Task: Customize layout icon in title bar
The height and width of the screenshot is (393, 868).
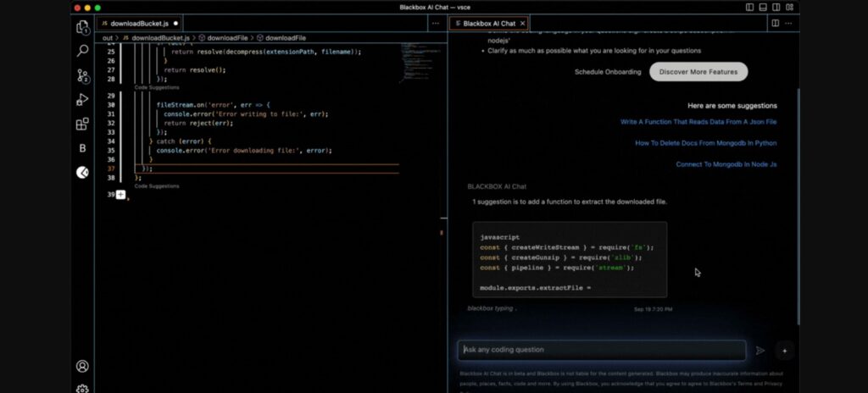Action: 790,7
